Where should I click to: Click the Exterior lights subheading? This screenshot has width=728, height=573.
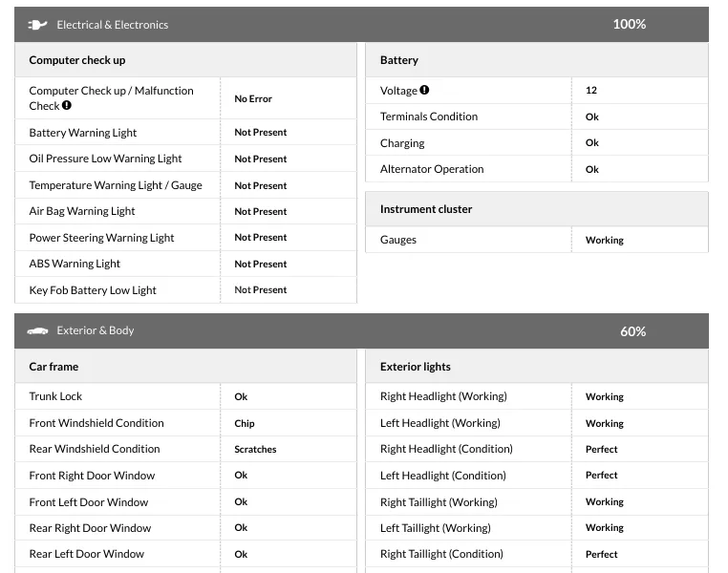pos(416,367)
